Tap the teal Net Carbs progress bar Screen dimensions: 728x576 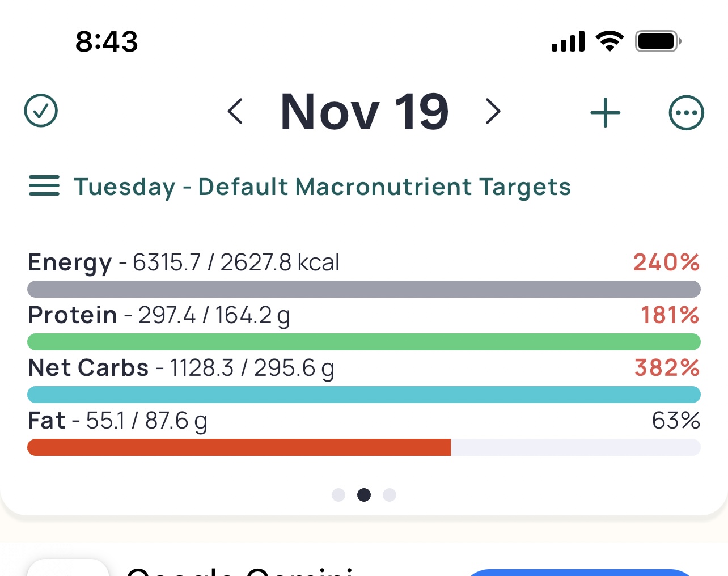coord(364,395)
